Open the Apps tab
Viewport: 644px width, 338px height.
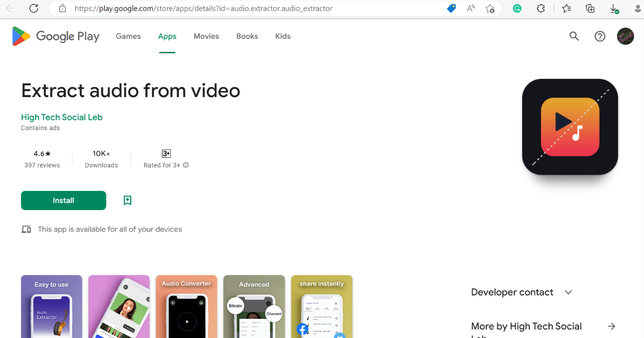tap(167, 36)
